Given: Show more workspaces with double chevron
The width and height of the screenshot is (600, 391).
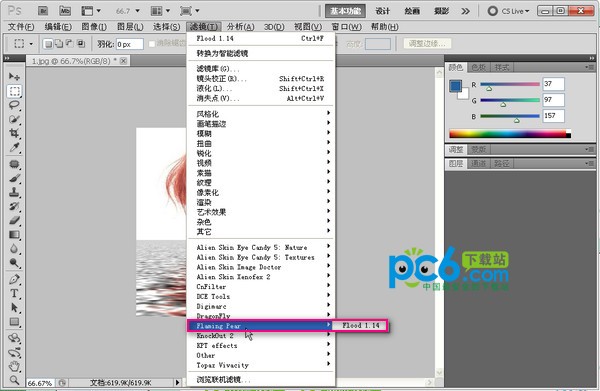Looking at the screenshot, I should coord(465,11).
